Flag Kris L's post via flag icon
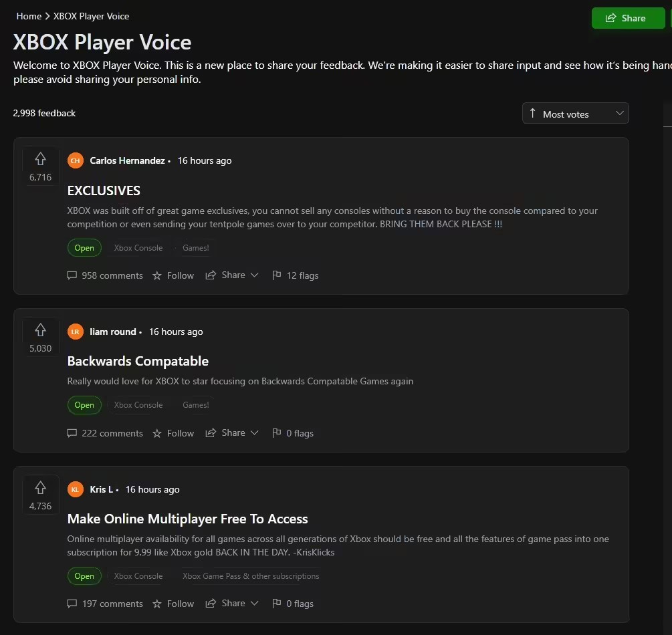Viewport: 672px width, 635px height. [277, 604]
